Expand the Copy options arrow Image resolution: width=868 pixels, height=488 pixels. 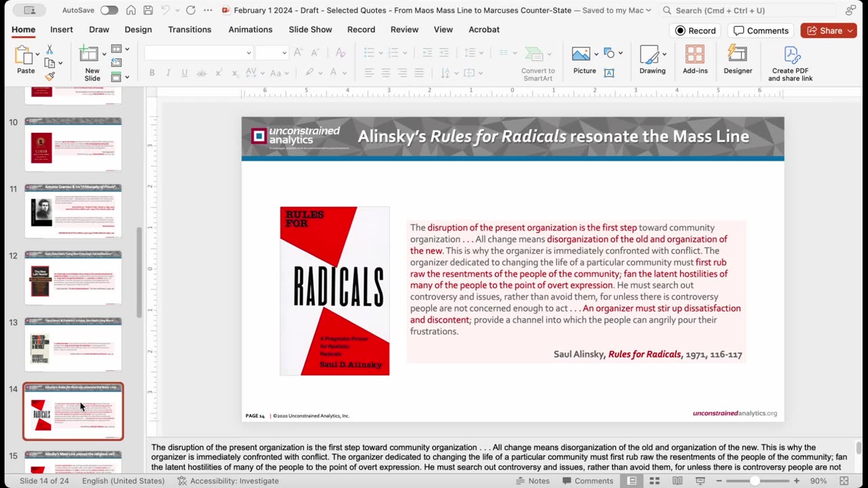point(60,63)
